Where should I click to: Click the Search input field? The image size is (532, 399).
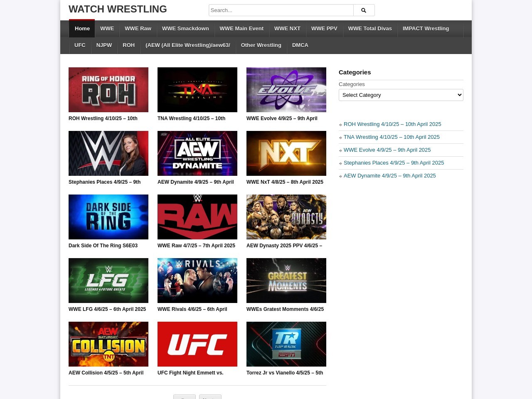click(281, 10)
